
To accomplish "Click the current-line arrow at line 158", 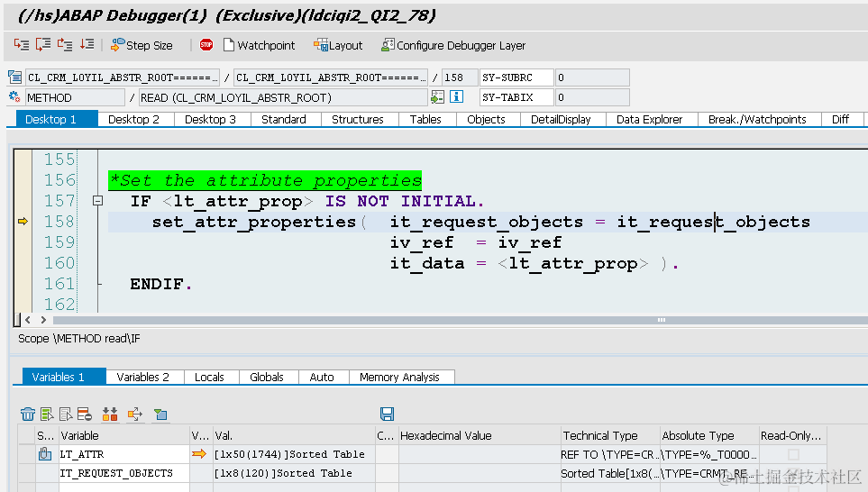I will tap(23, 222).
